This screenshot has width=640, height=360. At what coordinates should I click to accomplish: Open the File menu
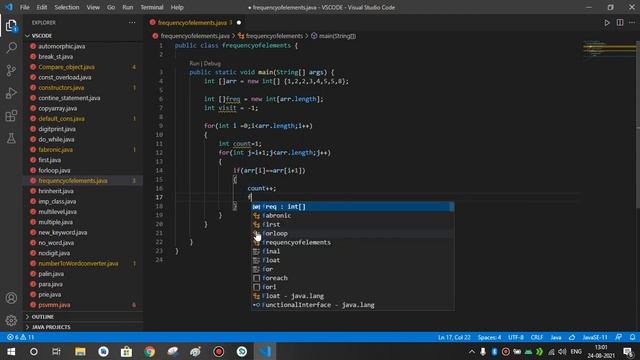(x=24, y=7)
